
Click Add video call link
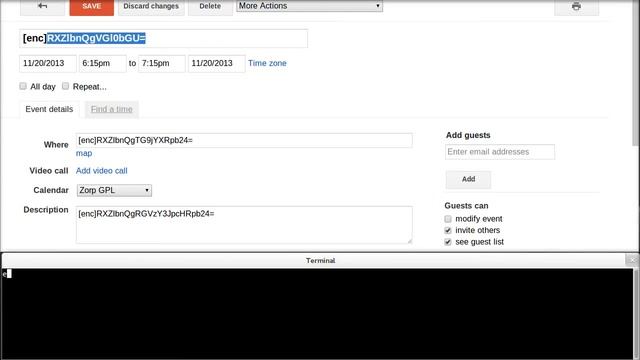coord(102,171)
